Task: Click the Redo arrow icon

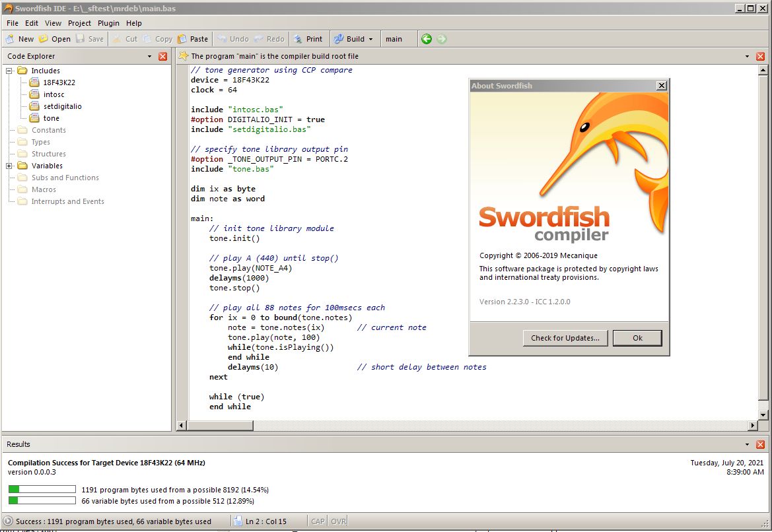Action: 259,39
